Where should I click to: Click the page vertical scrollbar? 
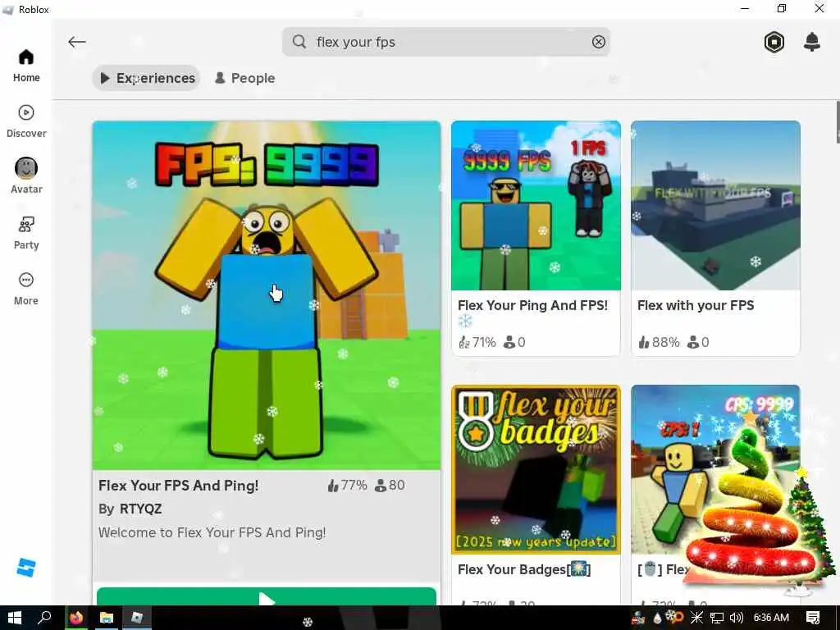838,122
